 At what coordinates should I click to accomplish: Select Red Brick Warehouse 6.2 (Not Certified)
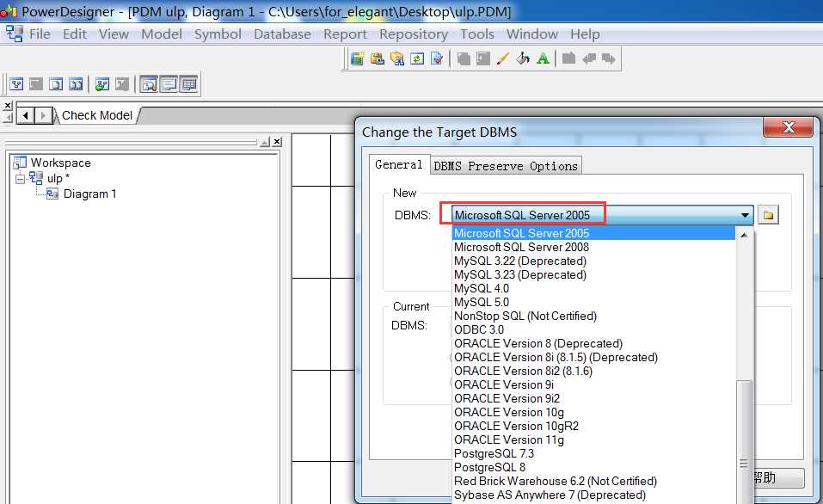[593, 481]
